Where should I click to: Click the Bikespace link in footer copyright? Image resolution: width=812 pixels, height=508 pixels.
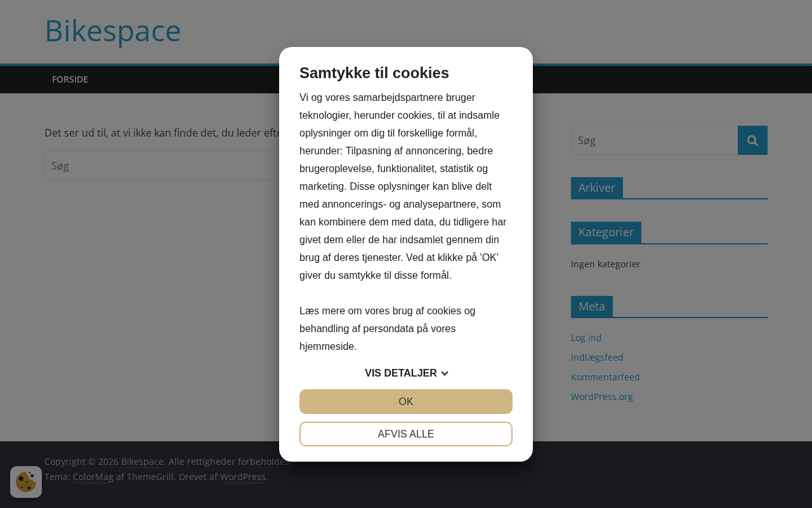(x=142, y=462)
